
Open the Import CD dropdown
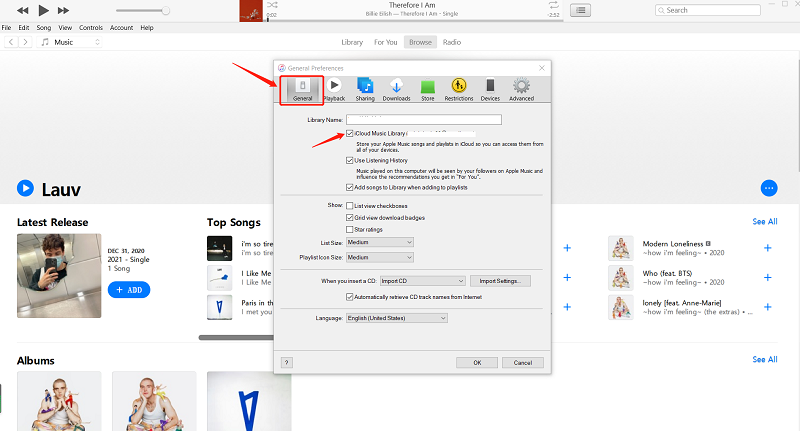pos(422,281)
